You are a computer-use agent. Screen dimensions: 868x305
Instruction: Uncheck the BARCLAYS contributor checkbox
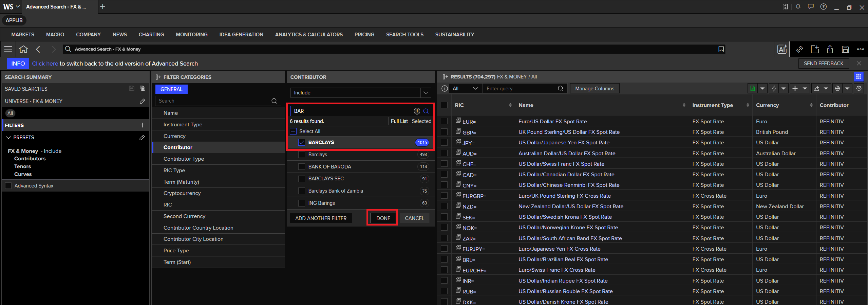point(302,142)
